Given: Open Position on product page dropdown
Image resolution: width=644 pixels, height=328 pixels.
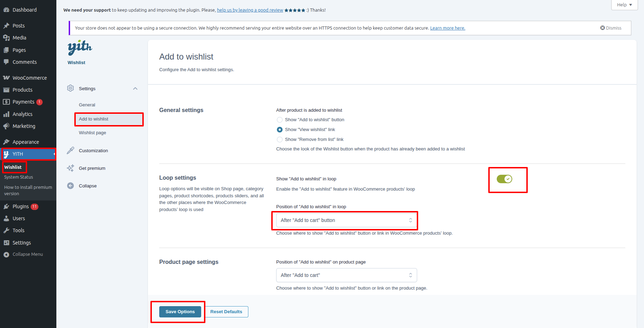Looking at the screenshot, I should tap(347, 275).
